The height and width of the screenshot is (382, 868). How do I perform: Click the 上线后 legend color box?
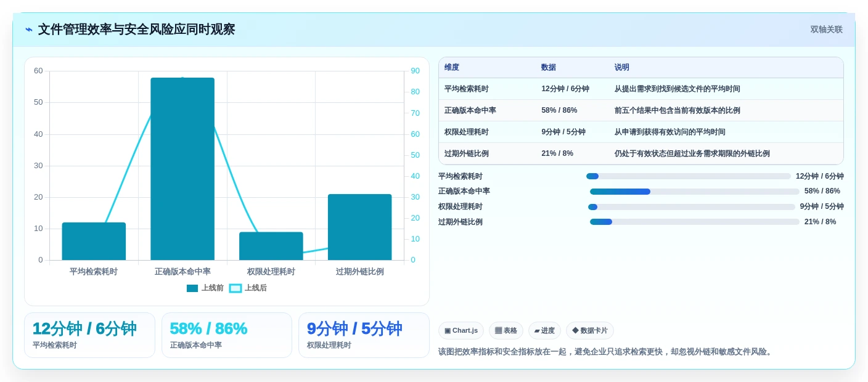235,288
